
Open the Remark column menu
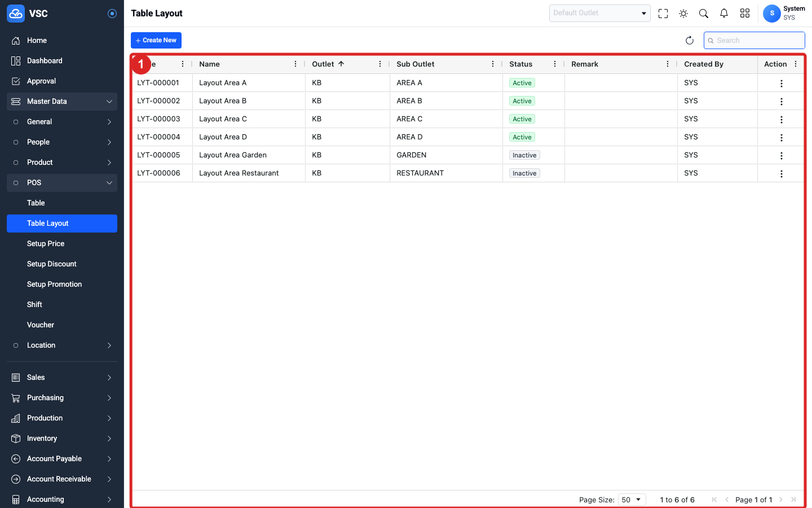668,64
